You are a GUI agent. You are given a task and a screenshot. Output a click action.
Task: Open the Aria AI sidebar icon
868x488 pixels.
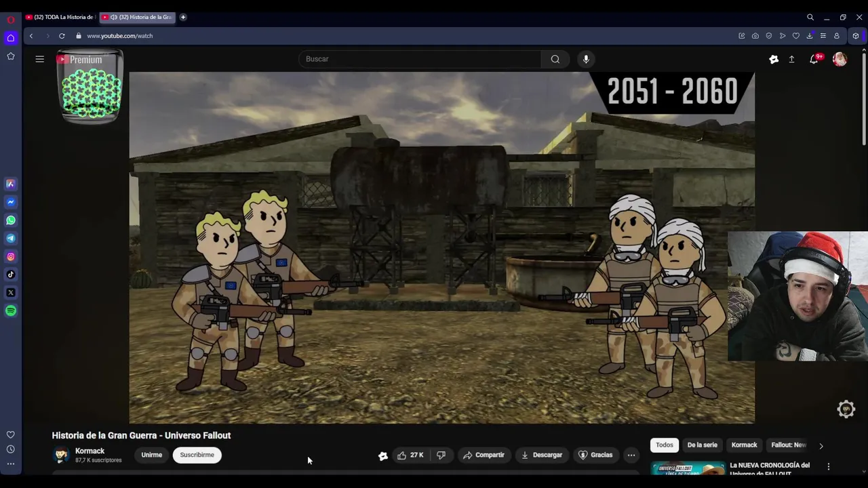click(x=11, y=184)
